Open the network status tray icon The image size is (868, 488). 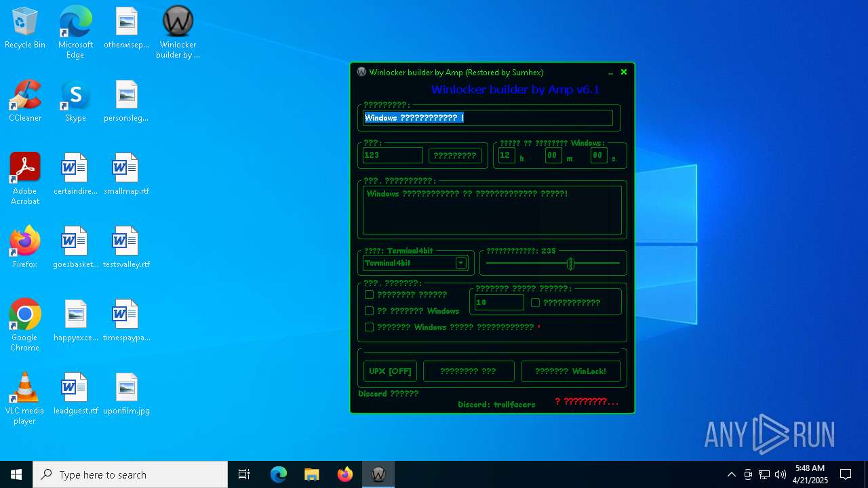764,474
